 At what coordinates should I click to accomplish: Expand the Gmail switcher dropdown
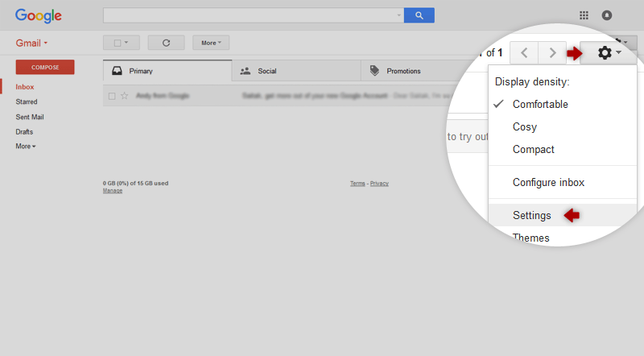[31, 43]
